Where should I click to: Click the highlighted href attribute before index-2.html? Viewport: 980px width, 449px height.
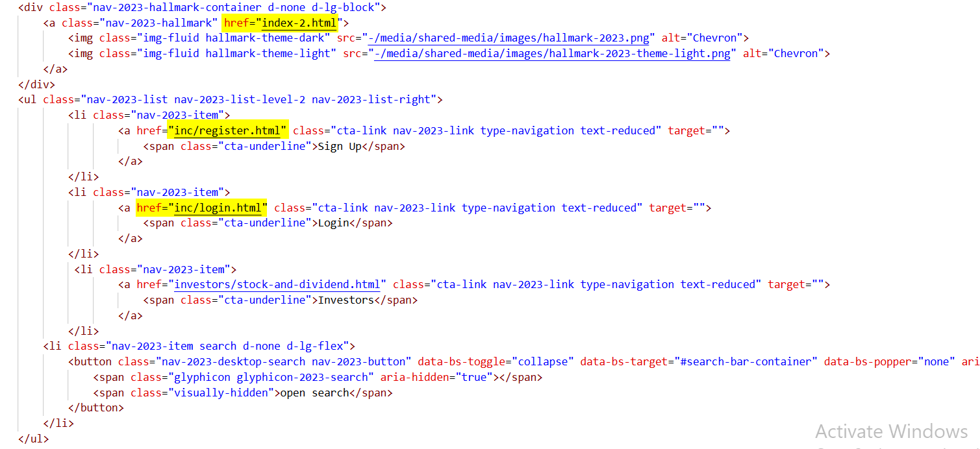237,23
